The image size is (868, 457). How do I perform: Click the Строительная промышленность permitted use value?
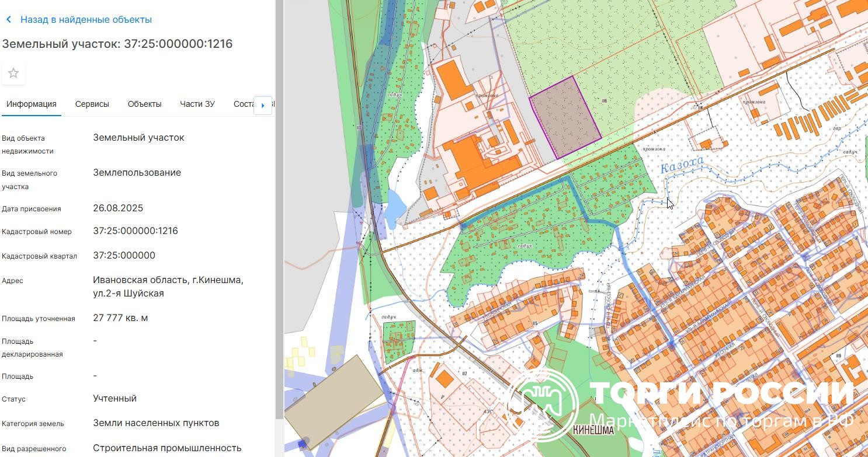[167, 448]
